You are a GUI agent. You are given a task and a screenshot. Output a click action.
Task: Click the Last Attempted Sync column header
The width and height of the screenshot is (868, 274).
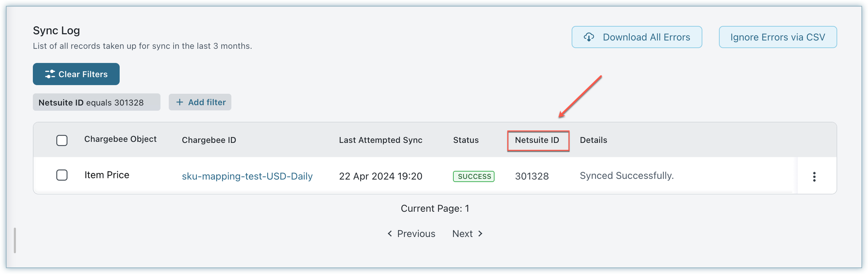coord(380,140)
